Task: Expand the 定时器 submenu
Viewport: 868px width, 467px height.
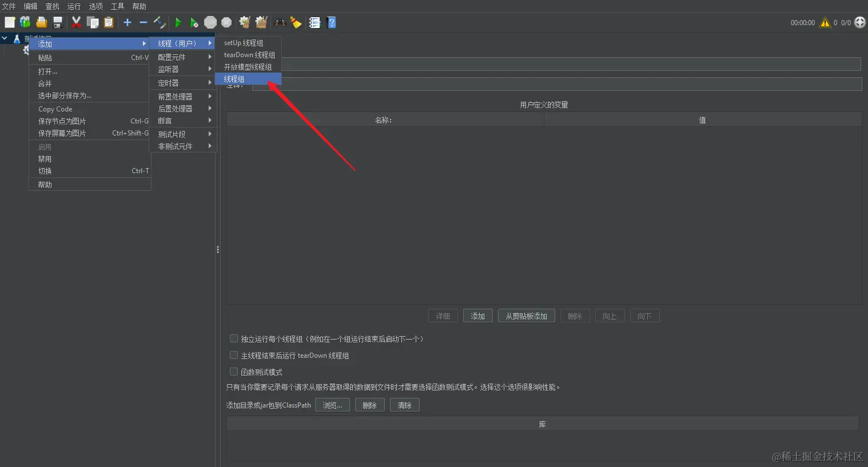Action: pos(182,83)
